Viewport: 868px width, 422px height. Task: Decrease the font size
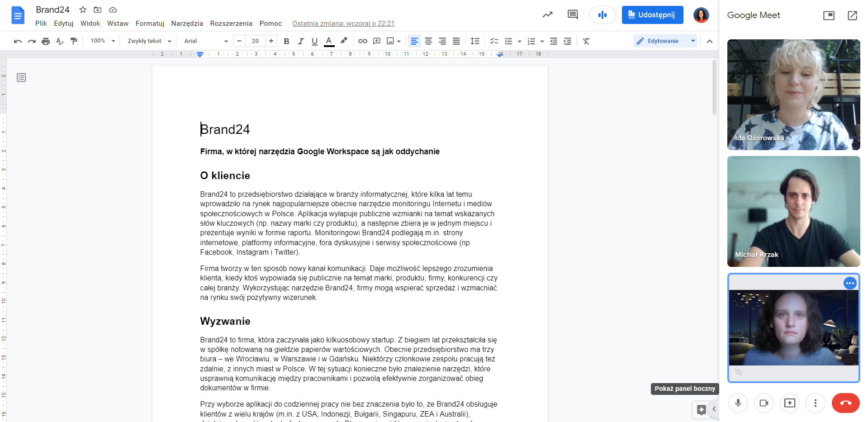(x=239, y=41)
